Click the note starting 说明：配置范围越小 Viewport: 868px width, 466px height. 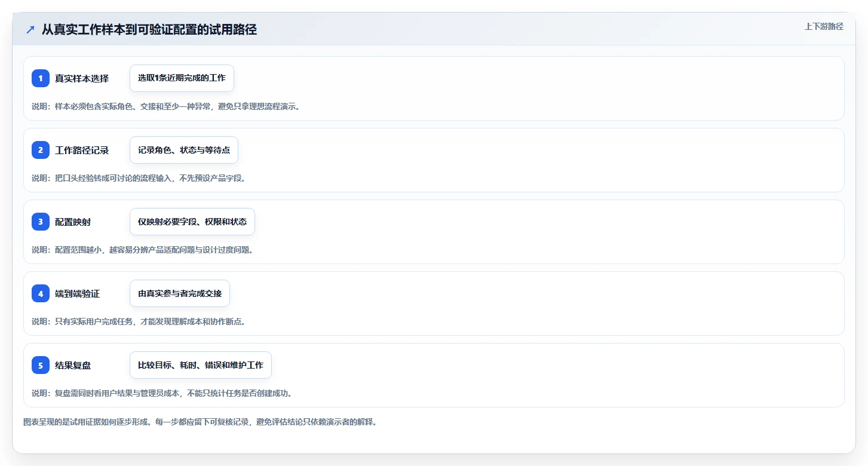coord(143,250)
